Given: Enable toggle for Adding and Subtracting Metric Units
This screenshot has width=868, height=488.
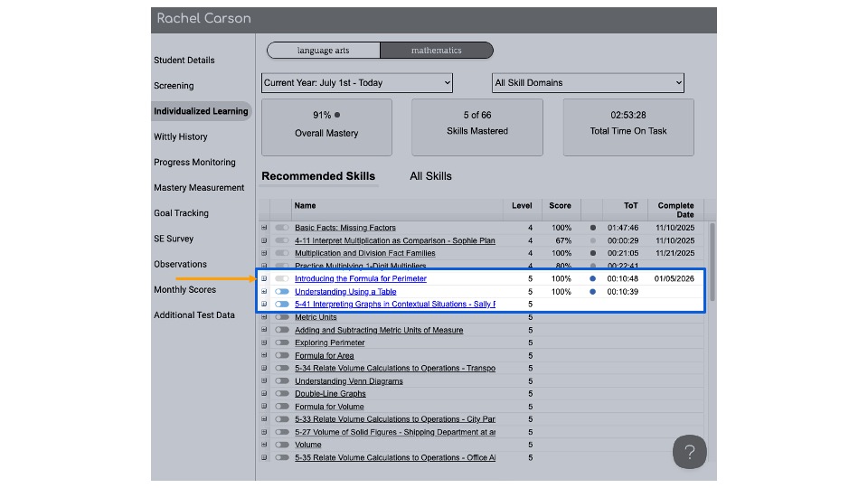Looking at the screenshot, I should pyautogui.click(x=282, y=330).
